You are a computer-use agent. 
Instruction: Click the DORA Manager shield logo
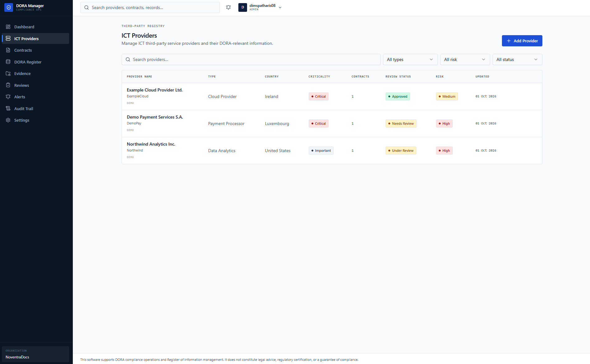[9, 7]
